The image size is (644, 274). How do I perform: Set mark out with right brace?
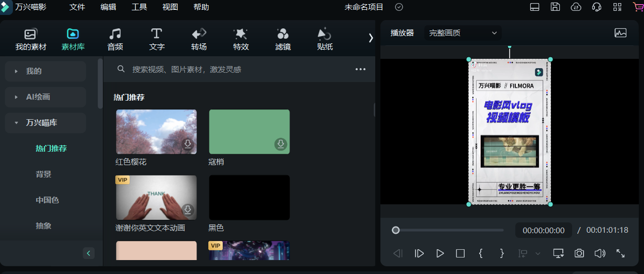coord(501,253)
